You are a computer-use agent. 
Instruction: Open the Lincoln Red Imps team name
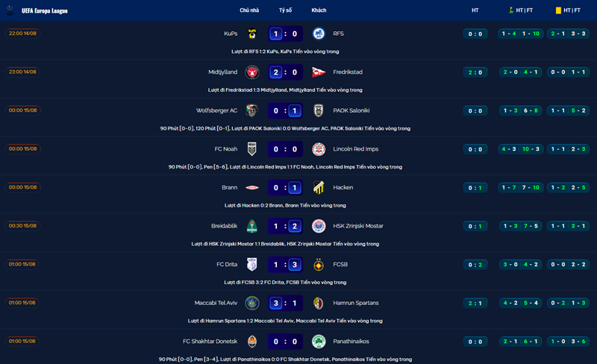click(x=356, y=149)
